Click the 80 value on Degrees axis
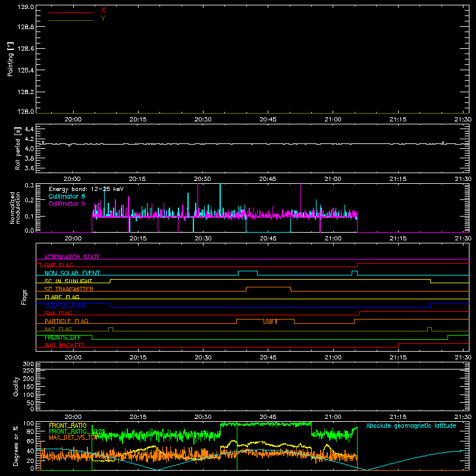Image resolution: width=476 pixels, height=476 pixels. (x=30, y=431)
